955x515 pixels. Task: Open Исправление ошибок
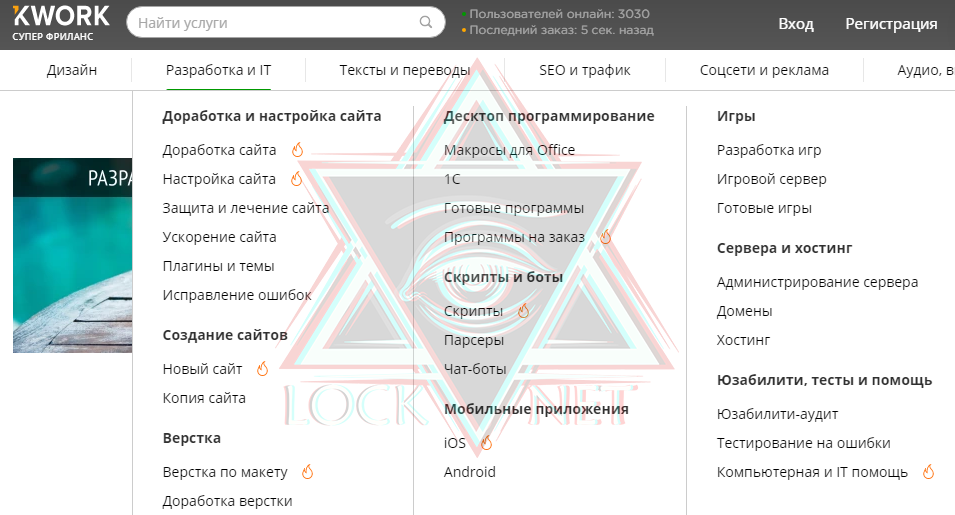[x=237, y=295]
